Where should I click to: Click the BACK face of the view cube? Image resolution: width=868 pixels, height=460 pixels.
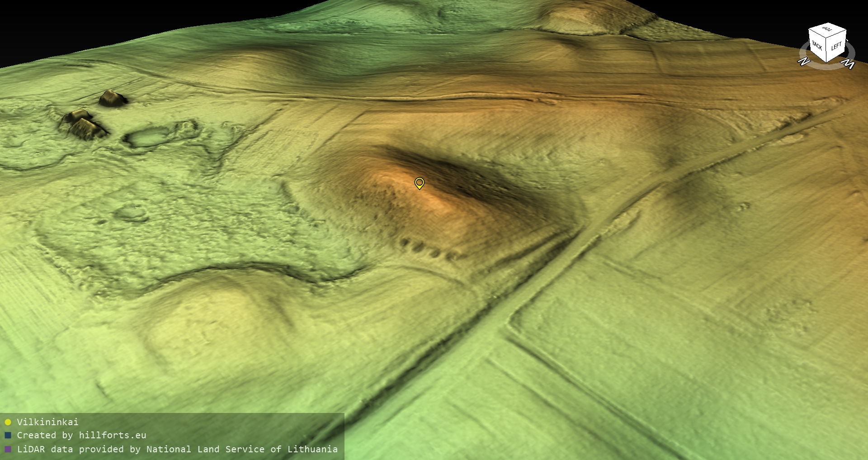pos(817,45)
